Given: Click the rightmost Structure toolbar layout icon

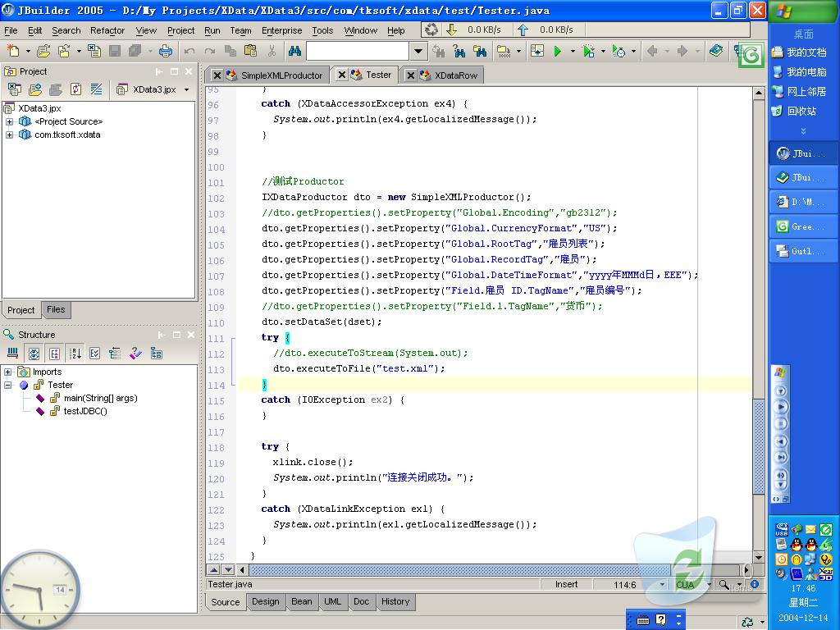Looking at the screenshot, I should pos(157,353).
